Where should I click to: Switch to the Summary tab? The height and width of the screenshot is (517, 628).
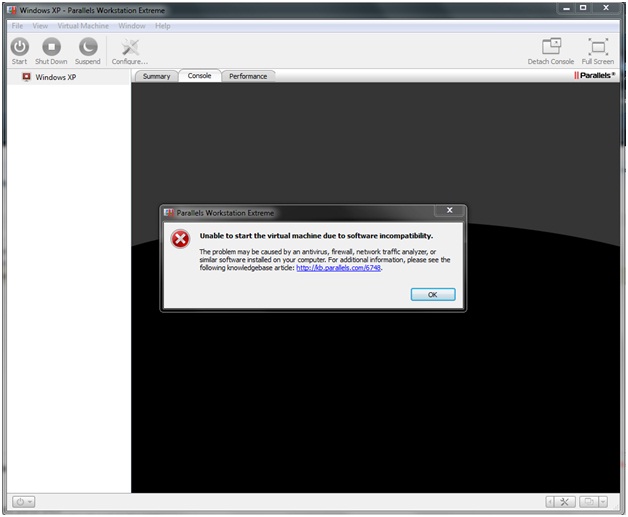(156, 76)
